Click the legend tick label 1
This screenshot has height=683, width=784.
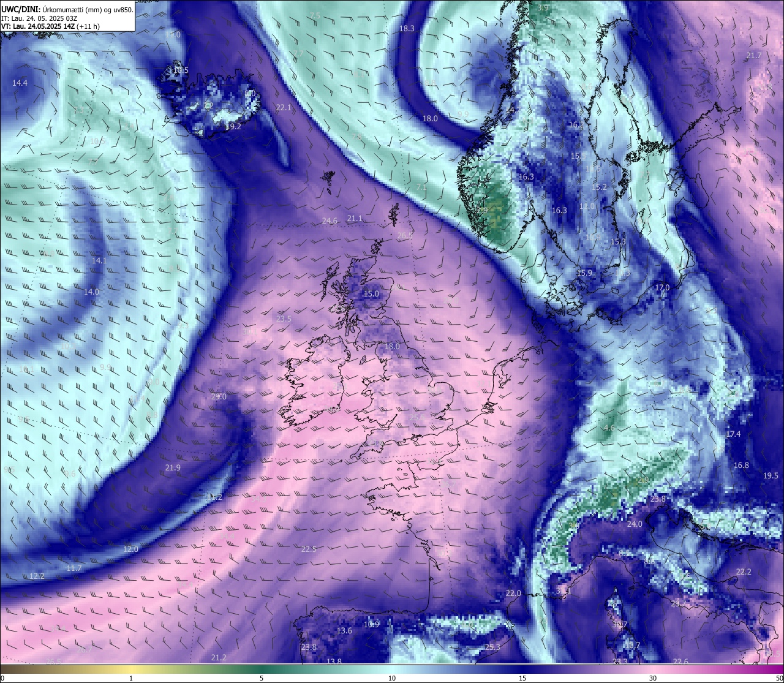[x=131, y=678]
